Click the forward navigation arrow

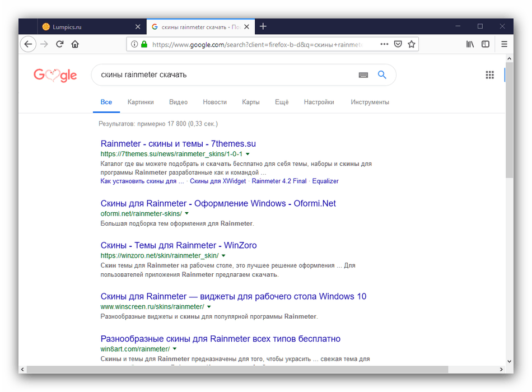44,44
